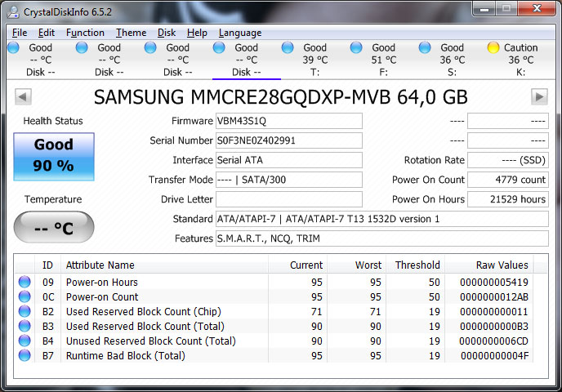The width and height of the screenshot is (562, 392).
Task: Open the Function menu
Action: (x=85, y=33)
